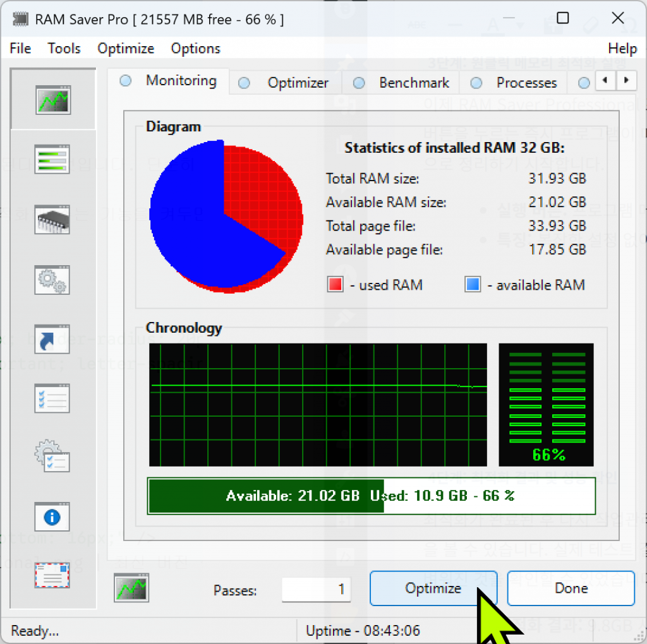Viewport: 647px width, 644px height.
Task: Open the Help menu
Action: click(x=622, y=48)
